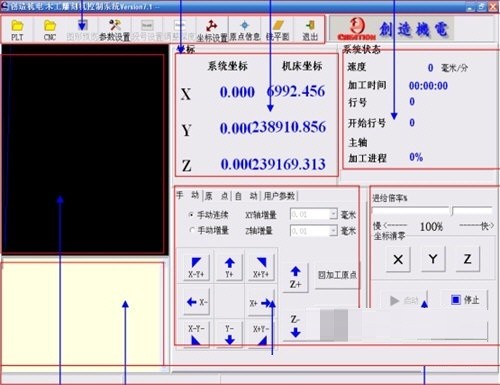Switch to the 自动 tab

(x=246, y=196)
